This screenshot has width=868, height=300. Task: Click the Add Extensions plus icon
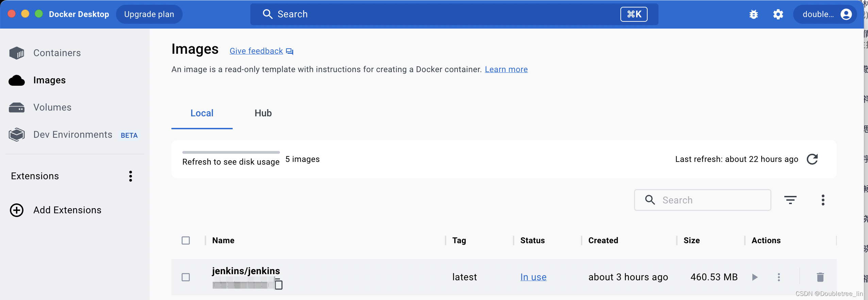tap(17, 210)
